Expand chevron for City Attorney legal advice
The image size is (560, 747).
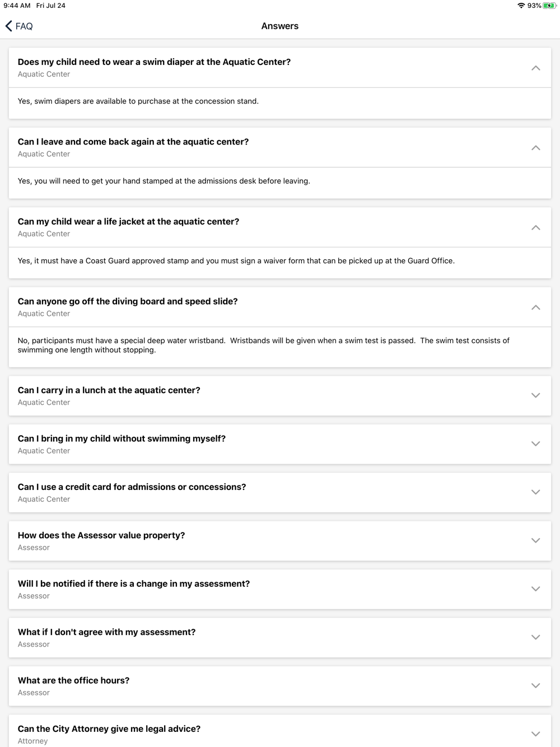click(x=535, y=734)
